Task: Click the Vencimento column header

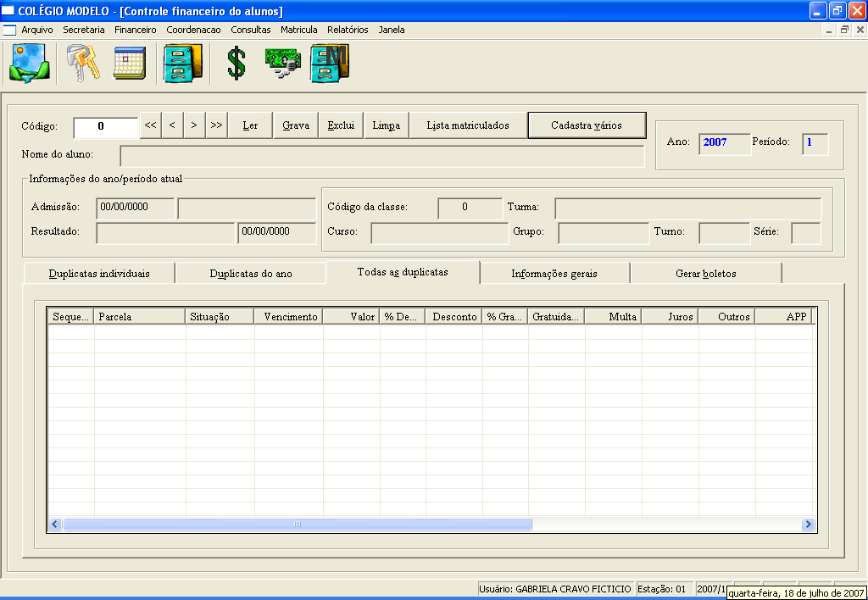Action: point(290,317)
